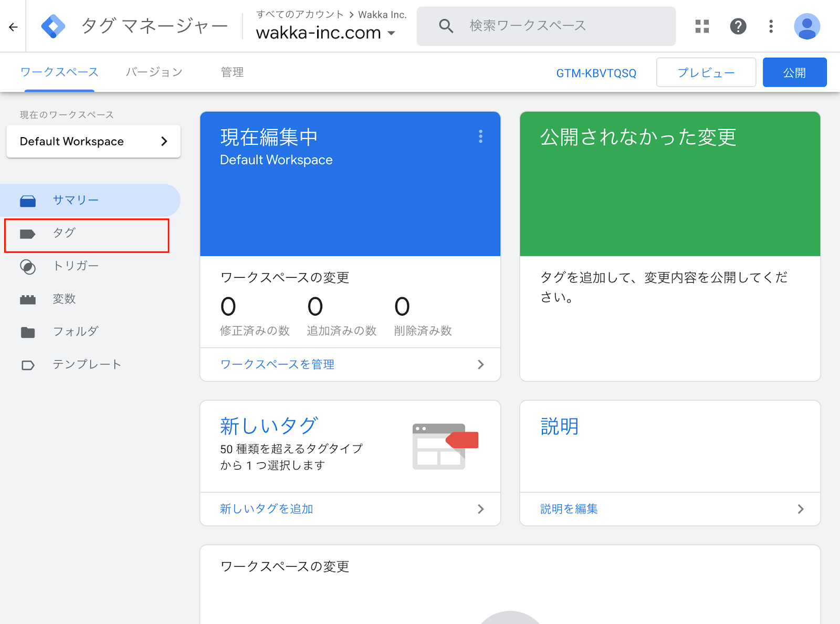Click the トリガー trigger icon
This screenshot has width=840, height=624.
pyautogui.click(x=28, y=267)
